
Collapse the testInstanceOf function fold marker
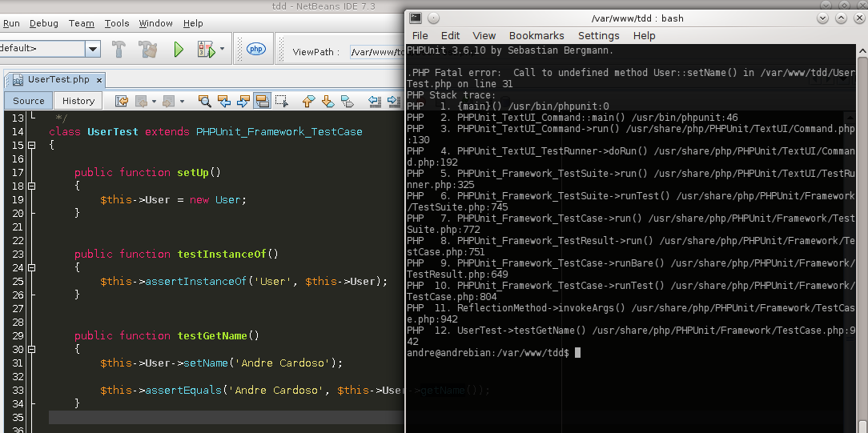coord(31,267)
